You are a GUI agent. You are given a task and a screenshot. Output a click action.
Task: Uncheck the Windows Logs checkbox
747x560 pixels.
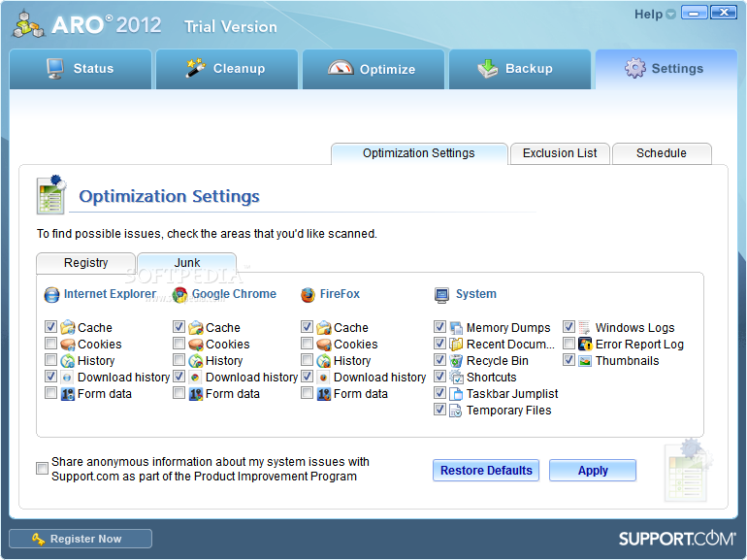coord(568,327)
